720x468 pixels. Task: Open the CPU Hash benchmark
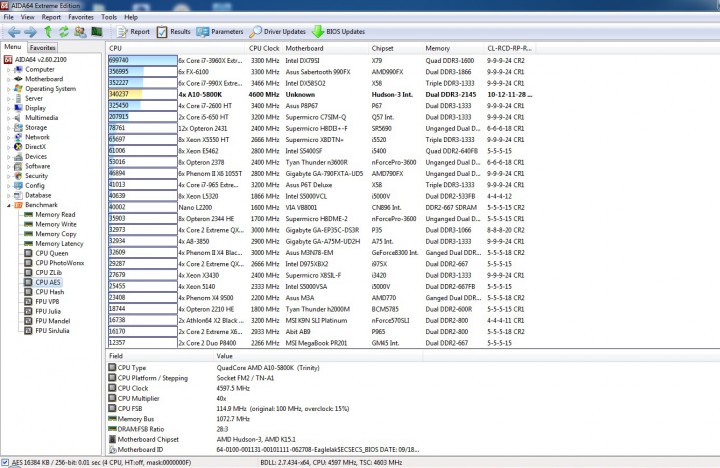click(45, 292)
